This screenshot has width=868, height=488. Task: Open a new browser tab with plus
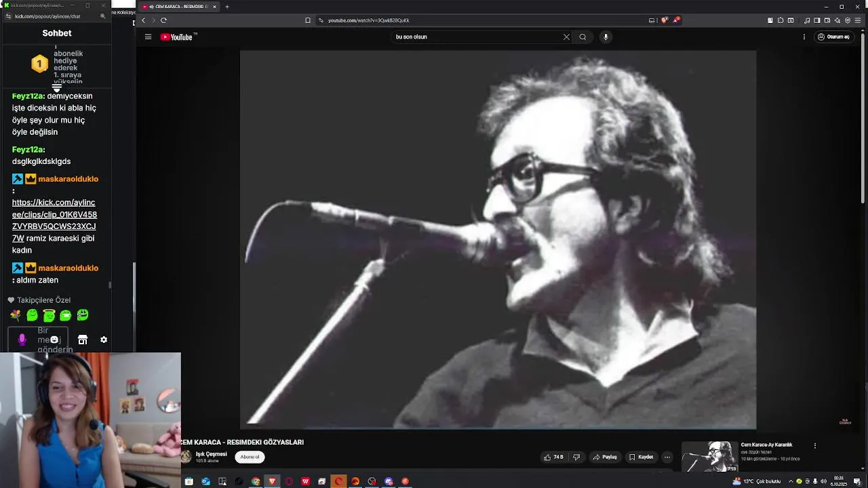click(x=227, y=7)
